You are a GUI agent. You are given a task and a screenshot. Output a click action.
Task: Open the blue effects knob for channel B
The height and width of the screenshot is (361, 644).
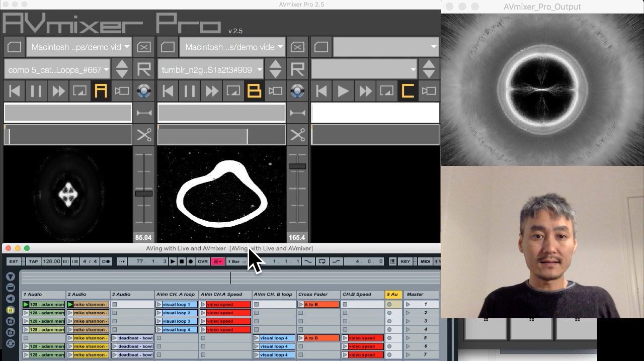click(x=297, y=91)
